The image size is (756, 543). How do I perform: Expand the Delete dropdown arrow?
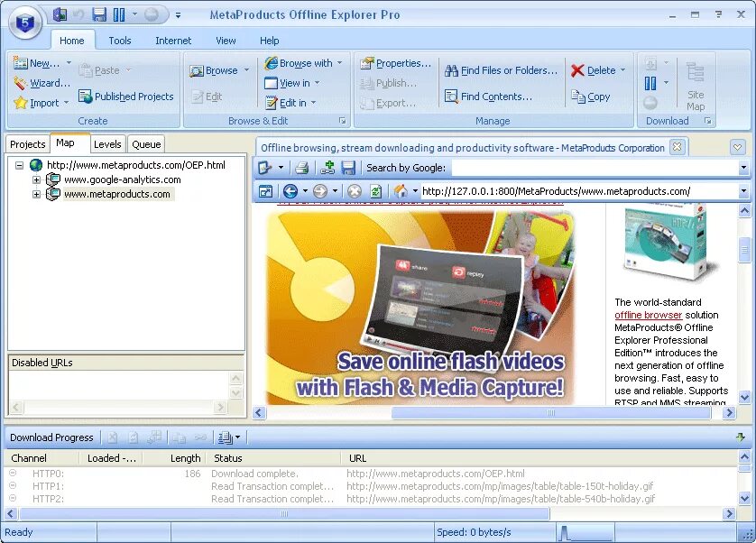point(622,70)
